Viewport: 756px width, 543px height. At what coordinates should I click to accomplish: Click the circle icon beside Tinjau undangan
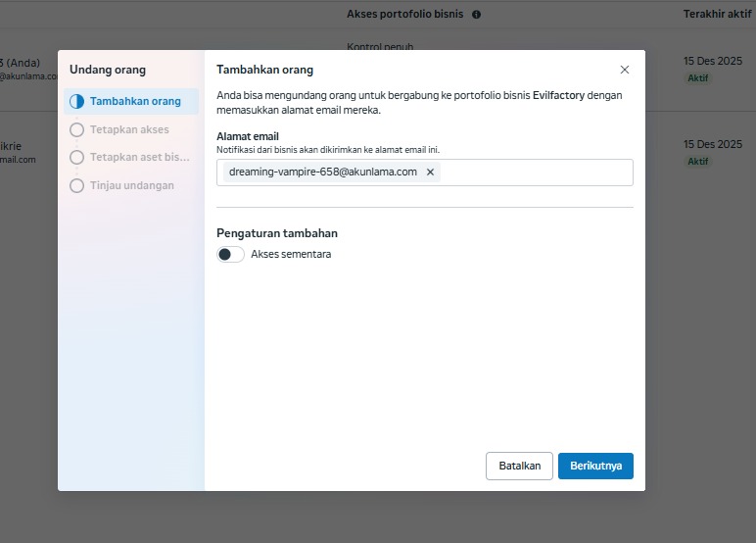[77, 185]
